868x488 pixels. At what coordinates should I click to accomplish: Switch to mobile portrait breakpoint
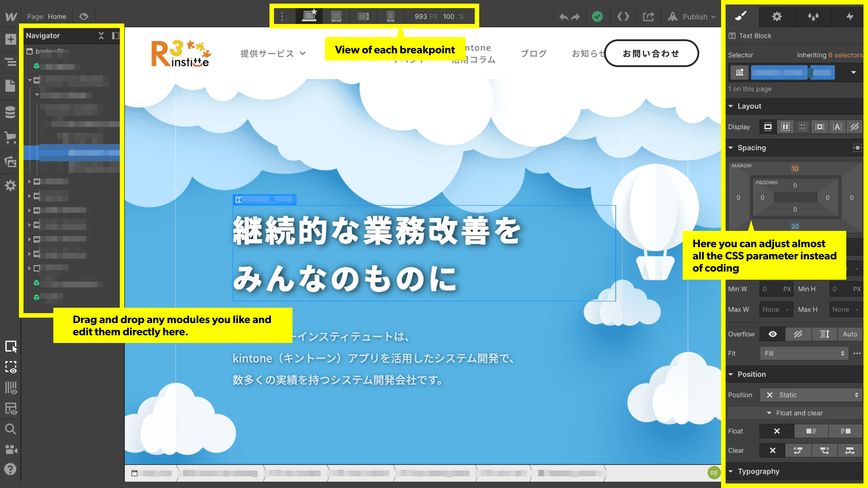[x=391, y=17]
